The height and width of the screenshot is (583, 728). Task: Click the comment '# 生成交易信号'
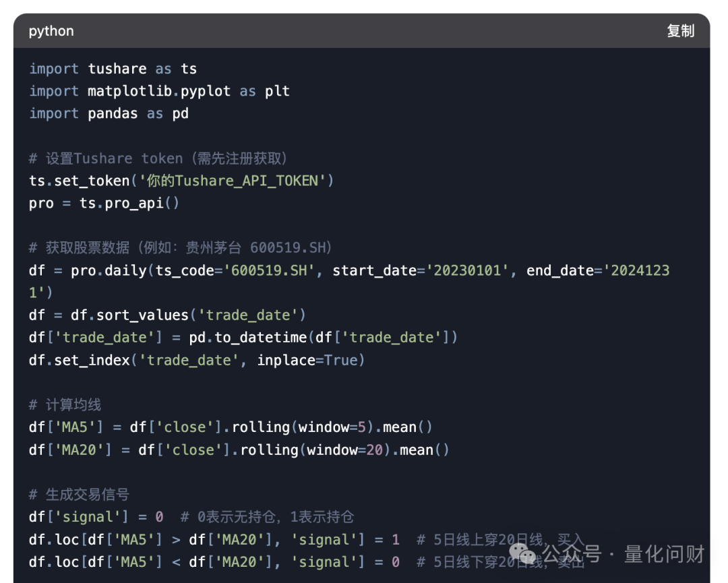(79, 494)
